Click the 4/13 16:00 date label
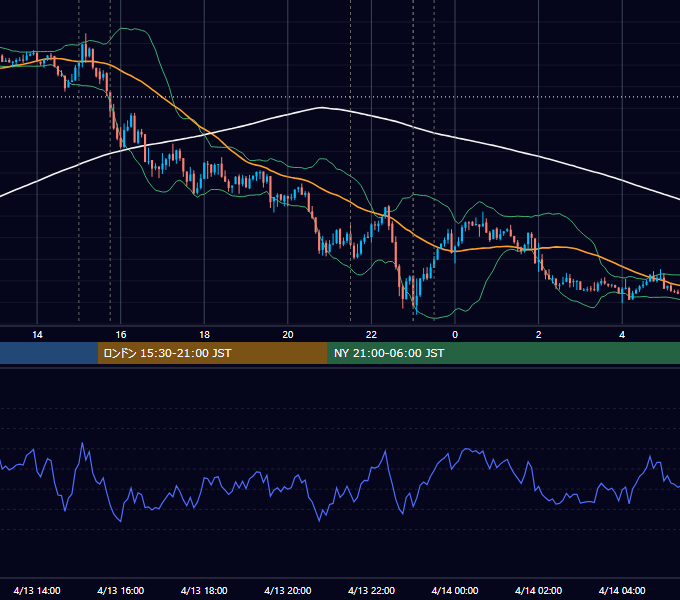 tap(121, 590)
